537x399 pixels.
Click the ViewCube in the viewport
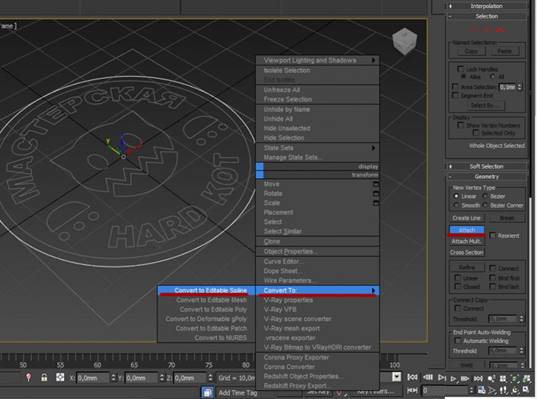[405, 41]
